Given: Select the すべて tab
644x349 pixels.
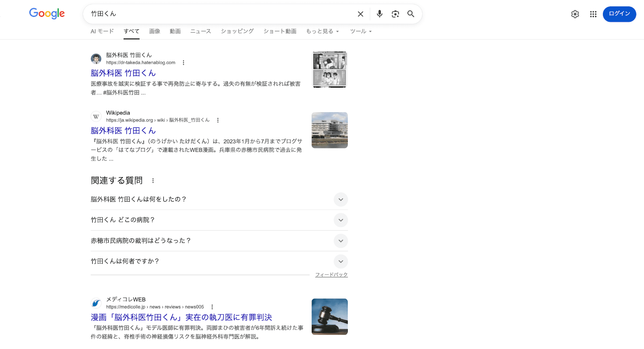Looking at the screenshot, I should click(x=132, y=31).
